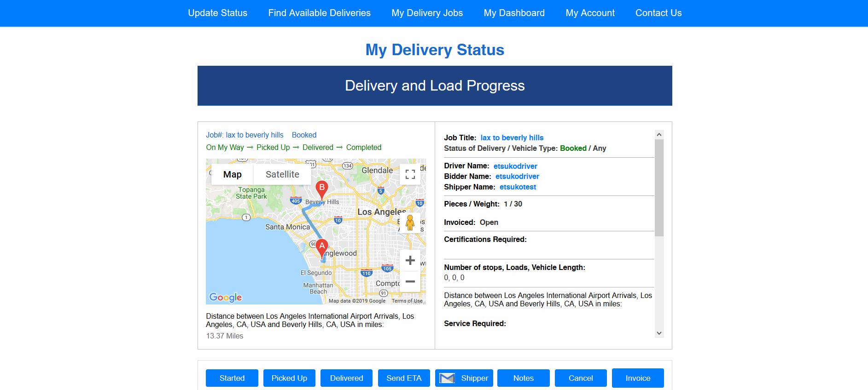The image size is (868, 390).
Task: Click the blue Booked status above map
Action: 304,135
